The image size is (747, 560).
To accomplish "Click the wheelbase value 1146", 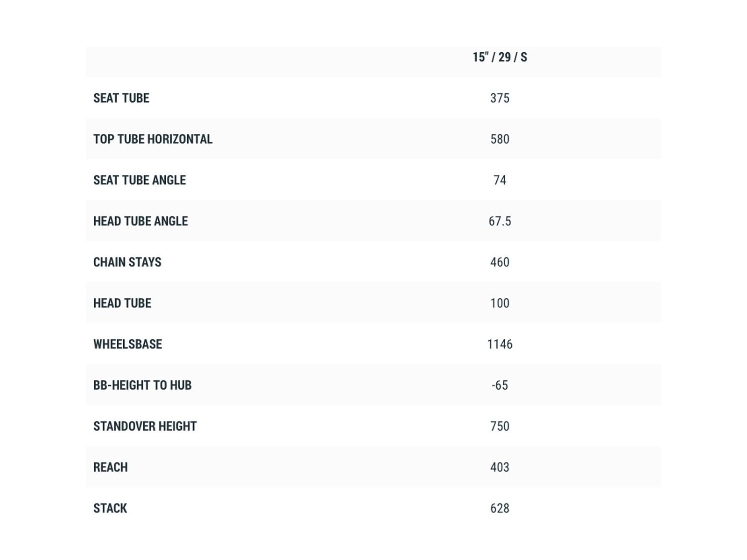I will pos(500,344).
